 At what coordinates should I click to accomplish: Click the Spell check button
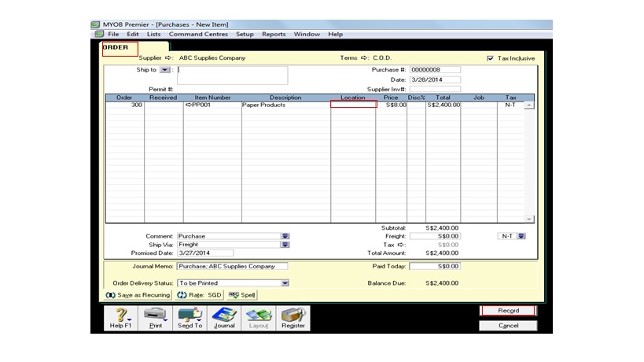pos(242,295)
